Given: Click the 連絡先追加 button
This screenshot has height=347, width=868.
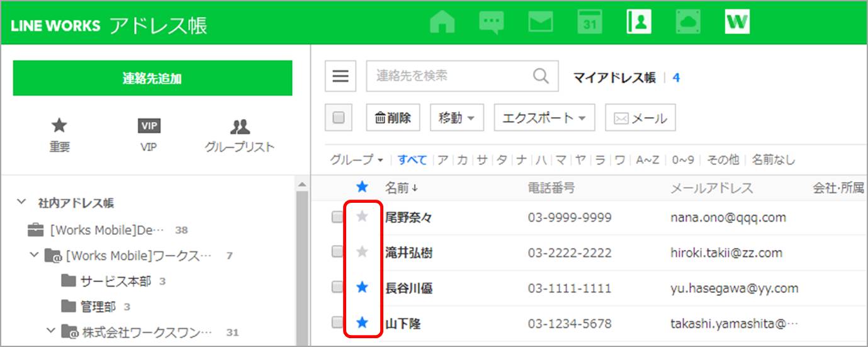Looking at the screenshot, I should coord(152,78).
